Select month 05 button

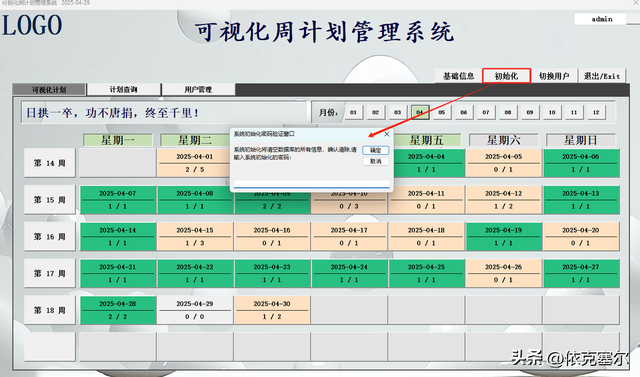click(442, 112)
